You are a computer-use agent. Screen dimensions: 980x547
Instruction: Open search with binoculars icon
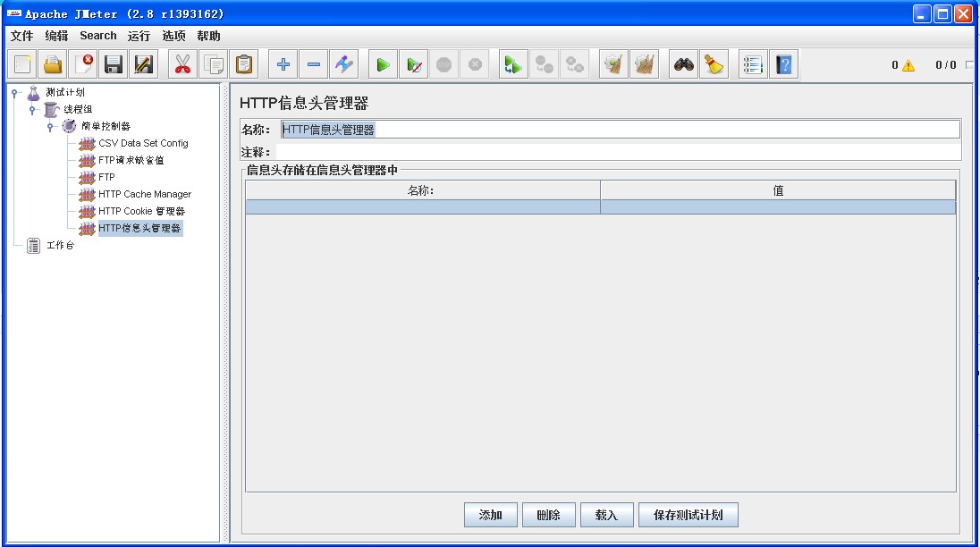click(684, 64)
